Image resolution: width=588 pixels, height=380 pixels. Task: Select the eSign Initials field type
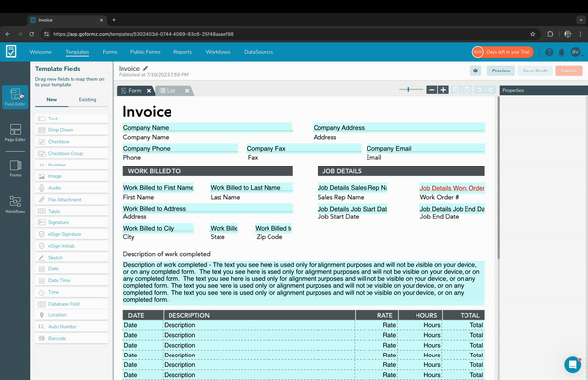(x=72, y=246)
